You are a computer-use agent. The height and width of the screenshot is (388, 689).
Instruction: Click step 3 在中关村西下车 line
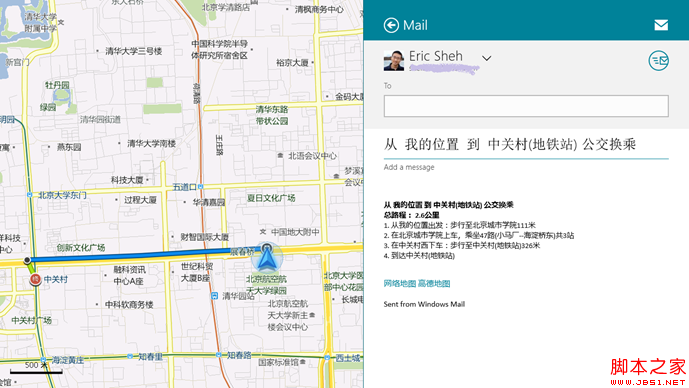[x=462, y=246]
